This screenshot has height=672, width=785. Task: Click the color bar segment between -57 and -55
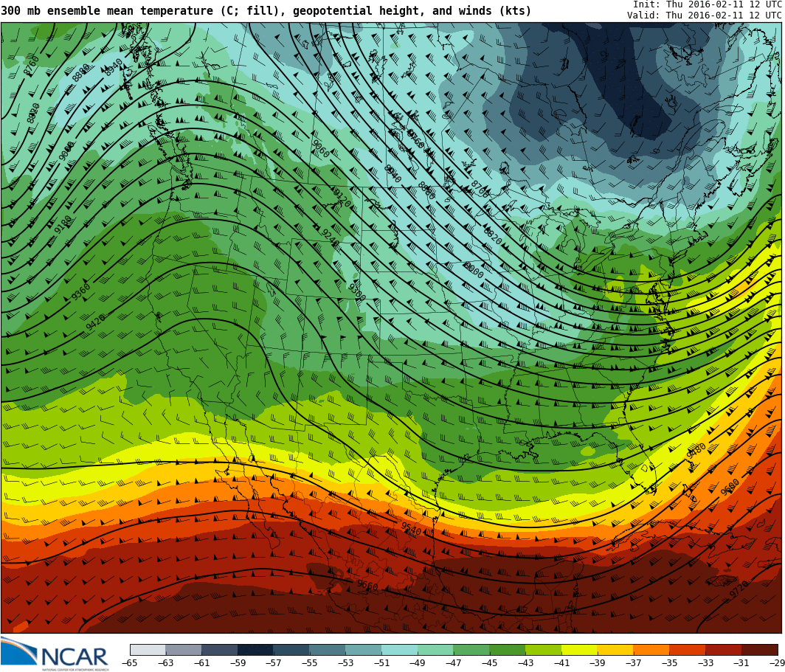pos(292,649)
